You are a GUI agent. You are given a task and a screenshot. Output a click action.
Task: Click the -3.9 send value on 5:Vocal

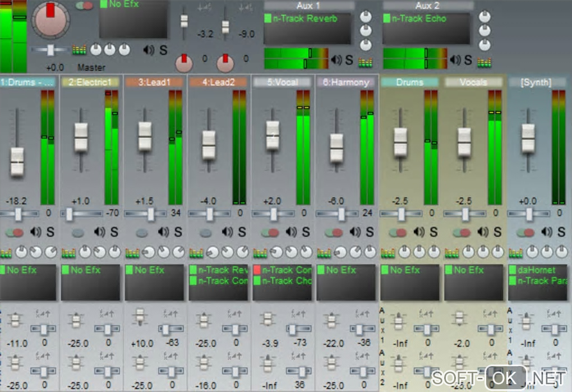point(270,343)
